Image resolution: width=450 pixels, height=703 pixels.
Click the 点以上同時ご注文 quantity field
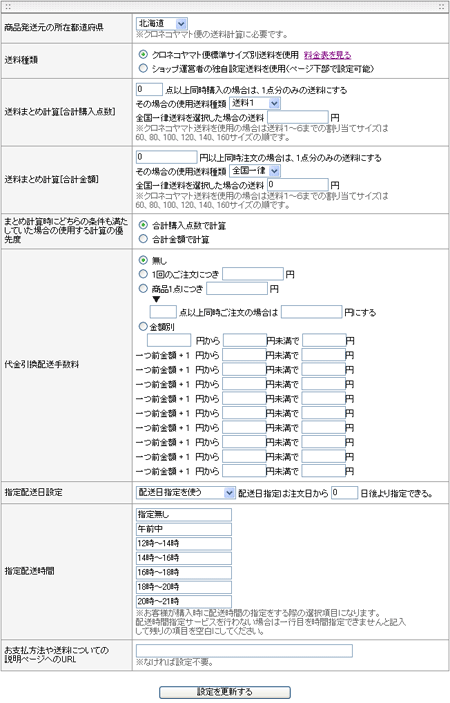163,312
